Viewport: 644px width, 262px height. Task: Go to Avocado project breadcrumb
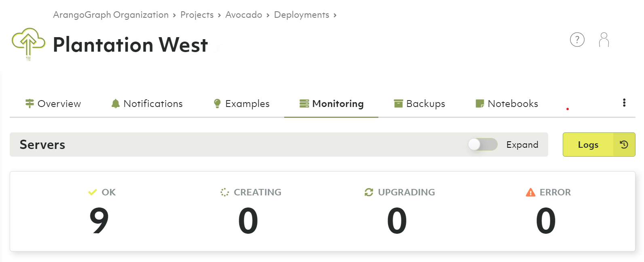coord(244,15)
